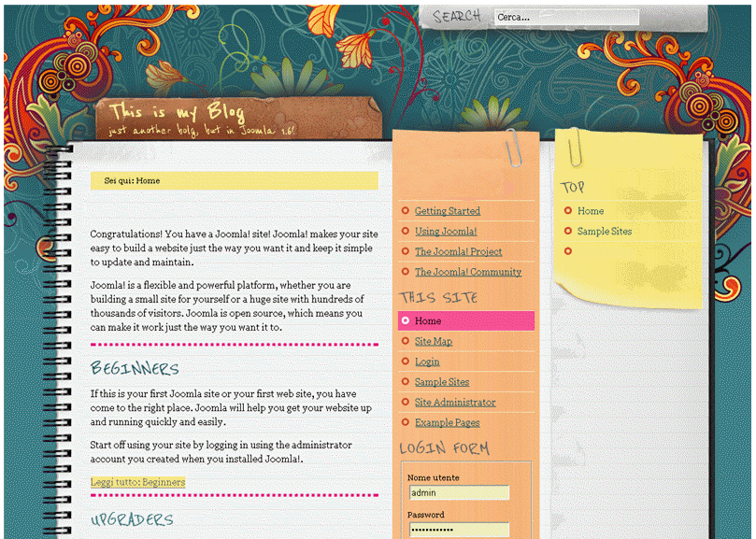Follow the Leggi tutto: Beginners link
The image size is (756, 539).
[138, 482]
